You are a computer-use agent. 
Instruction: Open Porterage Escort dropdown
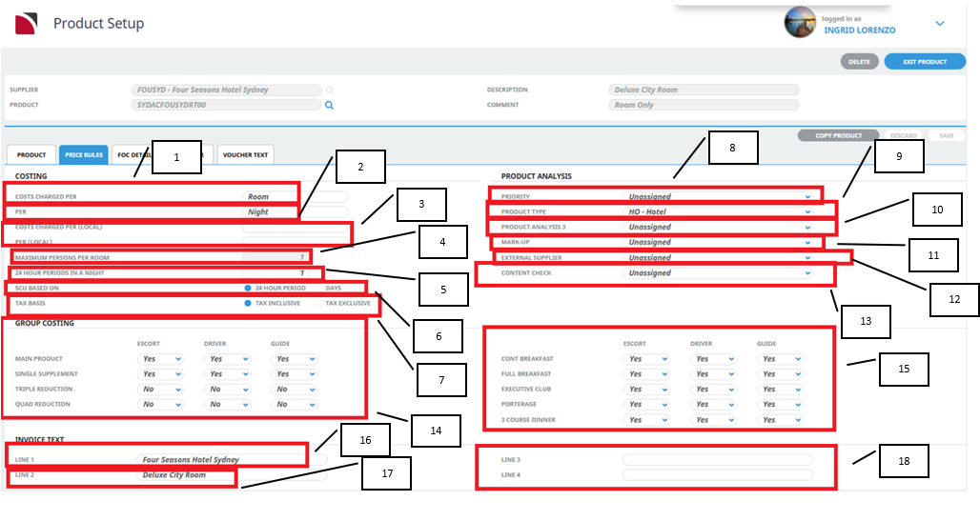coord(647,404)
